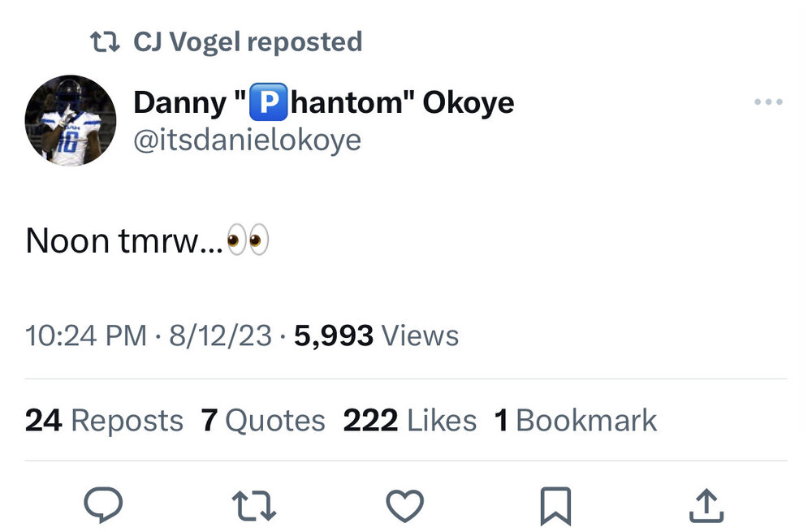Viewport: 812px width, 532px height.
Task: Click the eyes emoji in the tweet
Action: tap(248, 241)
